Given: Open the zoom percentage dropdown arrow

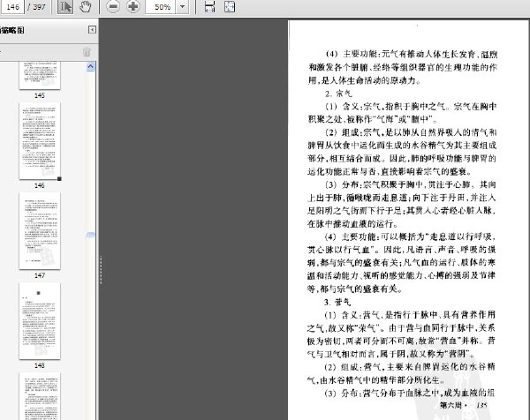Looking at the screenshot, I should coord(183,7).
